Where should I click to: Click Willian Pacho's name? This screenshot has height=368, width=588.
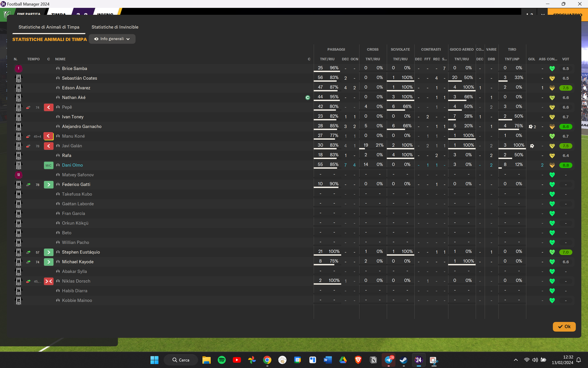point(76,242)
